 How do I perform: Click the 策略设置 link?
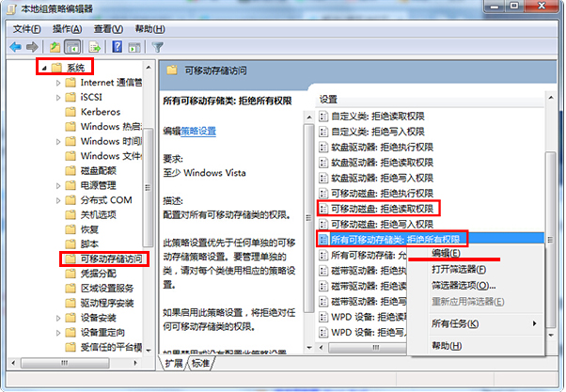(198, 131)
